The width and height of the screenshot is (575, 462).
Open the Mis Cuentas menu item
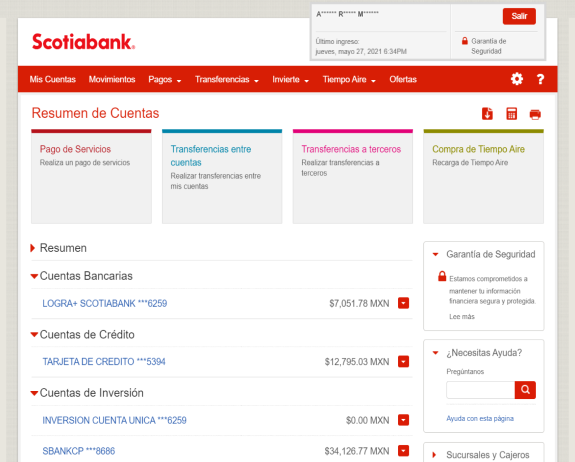point(52,79)
